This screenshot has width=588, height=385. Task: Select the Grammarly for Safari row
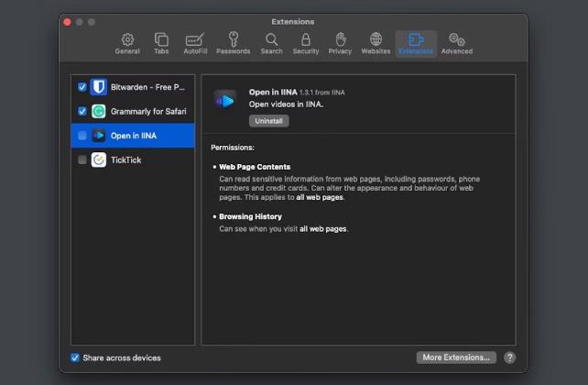133,112
